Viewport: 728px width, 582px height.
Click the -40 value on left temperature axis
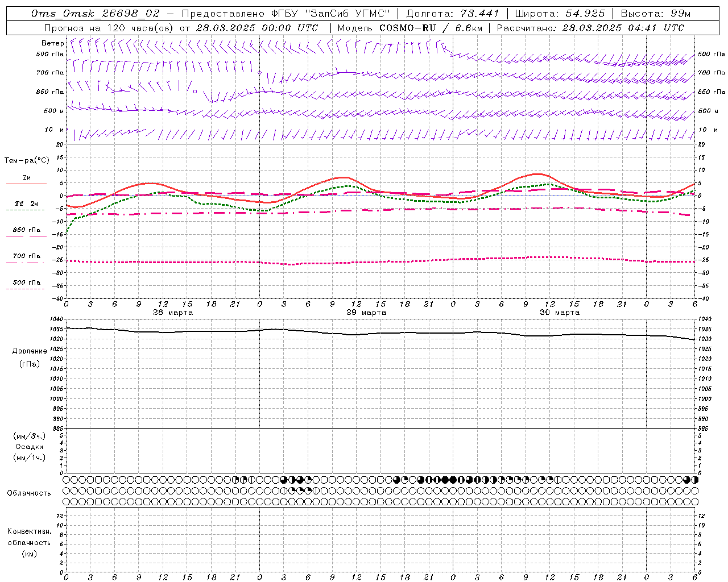pyautogui.click(x=59, y=298)
